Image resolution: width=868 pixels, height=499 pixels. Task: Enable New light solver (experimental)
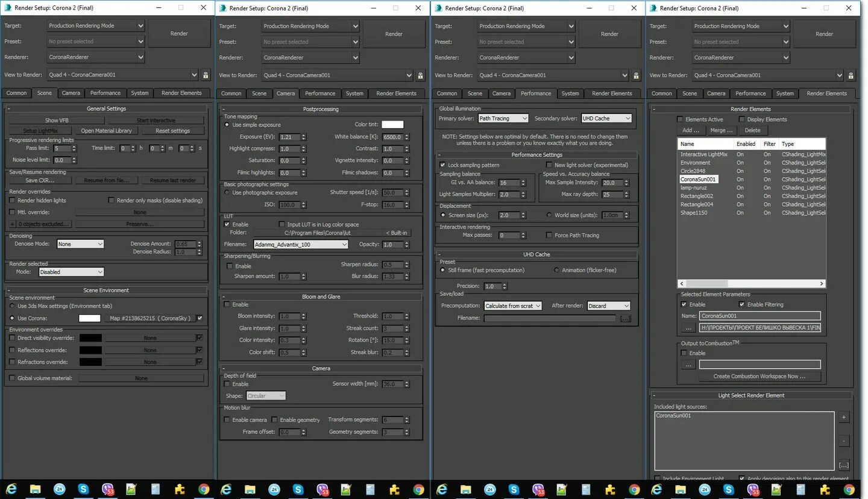(x=549, y=165)
